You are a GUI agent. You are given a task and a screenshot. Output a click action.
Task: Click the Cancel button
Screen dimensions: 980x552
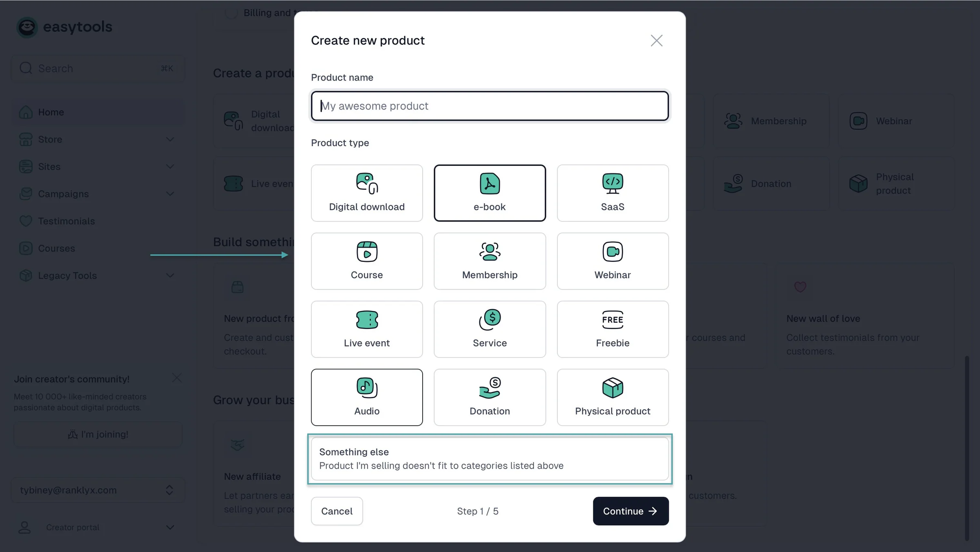[x=337, y=511]
